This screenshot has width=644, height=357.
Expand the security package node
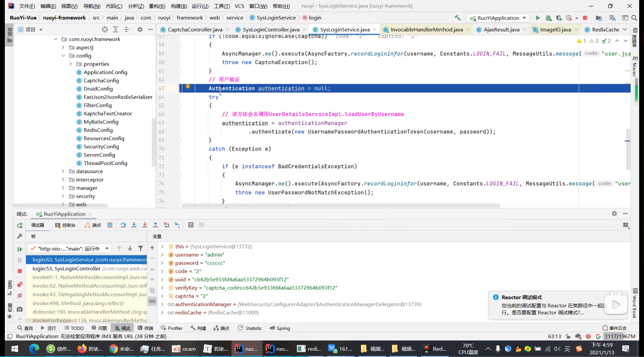[63, 196]
